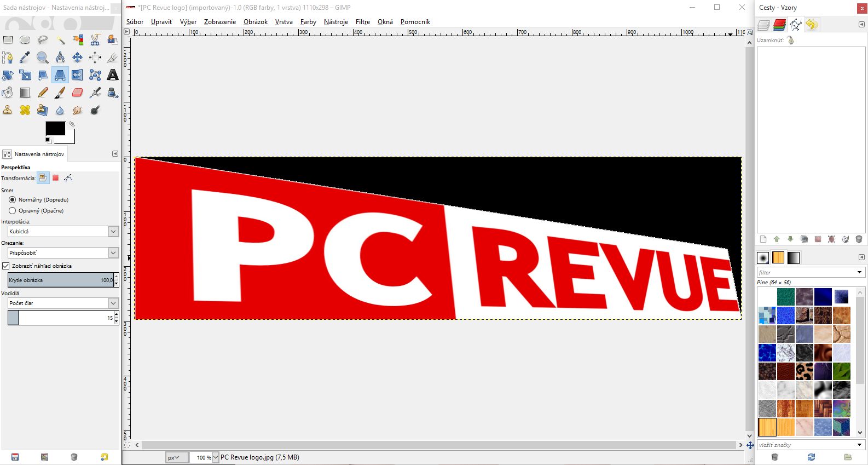
Task: Open the Filtre menu
Action: [x=362, y=22]
